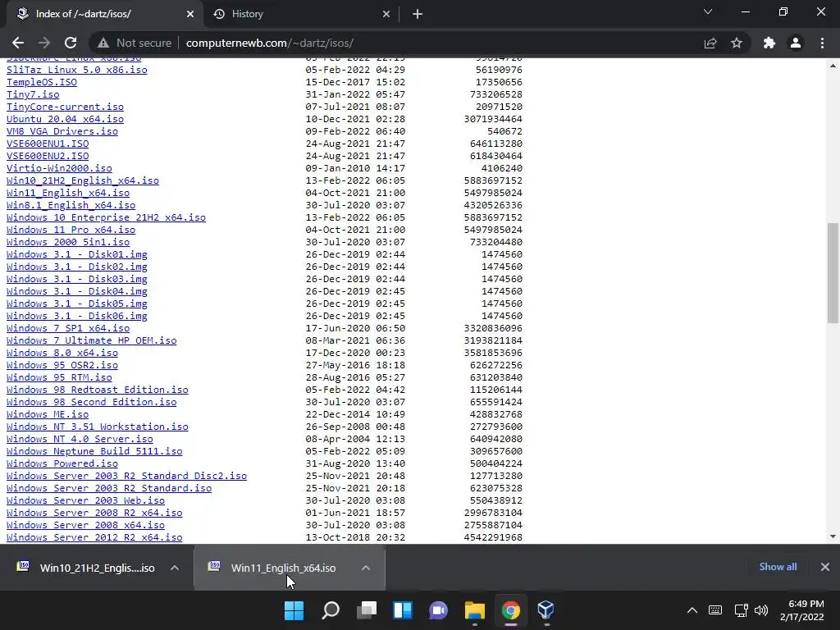Switch to the History tab
Image resolution: width=840 pixels, height=630 pixels.
(x=302, y=14)
